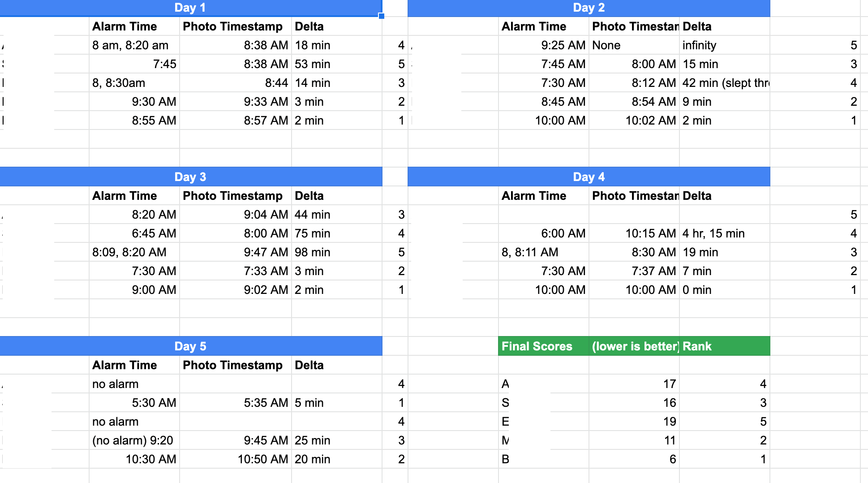Click the "8 am, 8:20 am" alarm cell
Image resolution: width=868 pixels, height=483 pixels.
click(x=134, y=45)
